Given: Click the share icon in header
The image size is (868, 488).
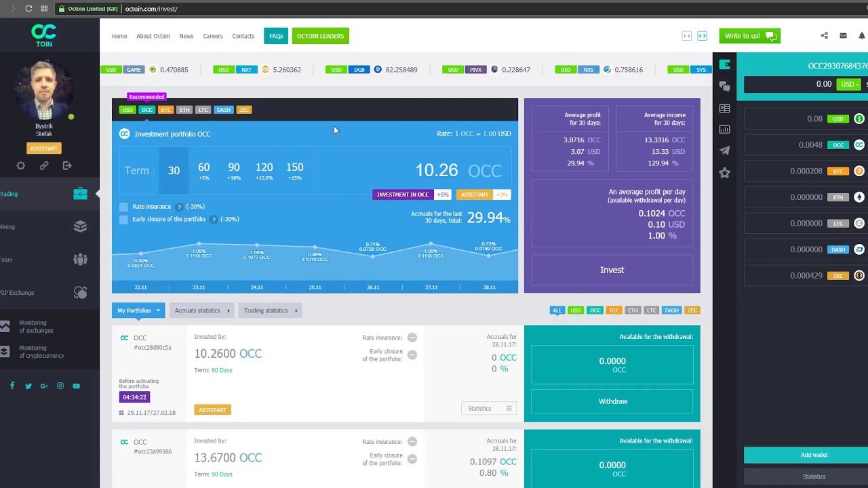Looking at the screenshot, I should pos(825,36).
